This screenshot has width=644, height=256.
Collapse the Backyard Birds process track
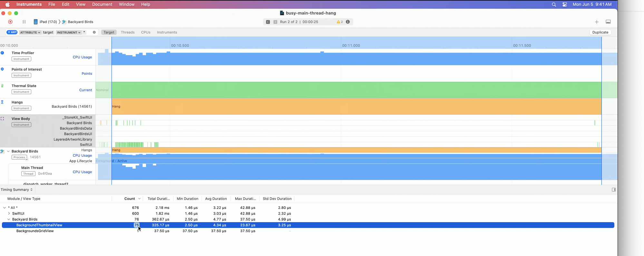[8, 151]
